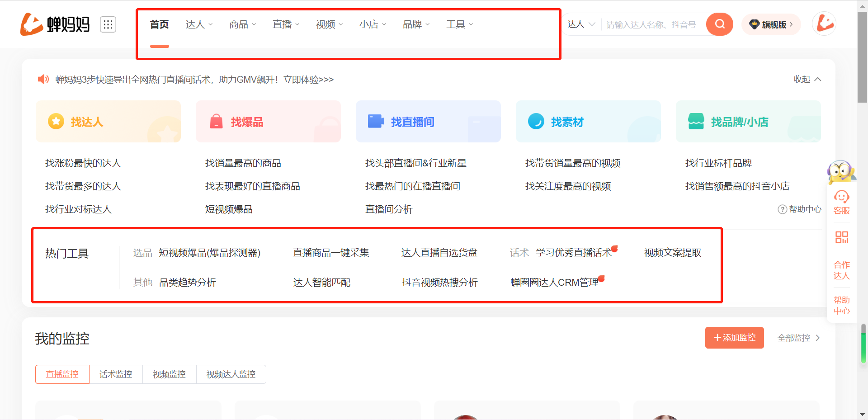Switch to 直播监控 tab
Image resolution: width=868 pixels, height=420 pixels.
point(62,374)
